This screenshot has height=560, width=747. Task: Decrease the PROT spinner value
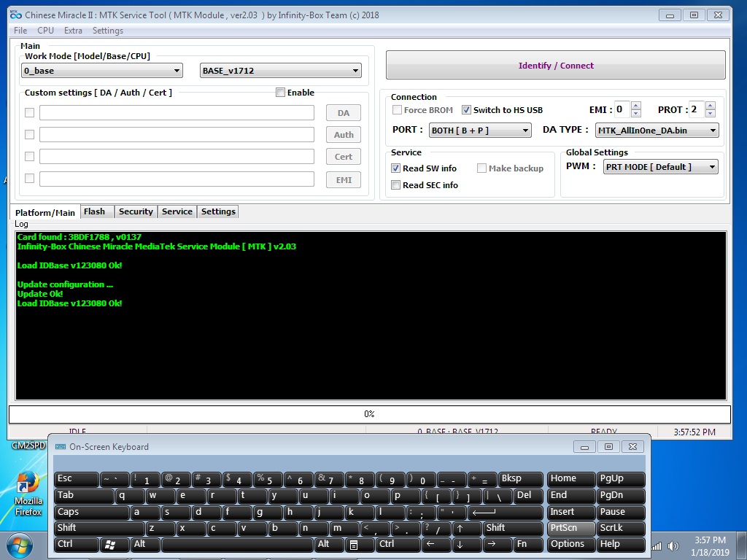[x=711, y=113]
